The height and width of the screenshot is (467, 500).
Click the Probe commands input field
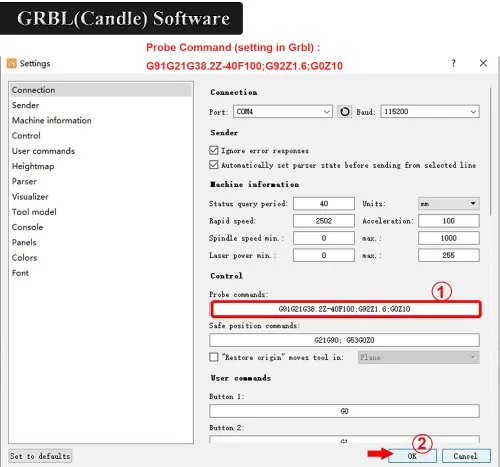click(x=345, y=309)
